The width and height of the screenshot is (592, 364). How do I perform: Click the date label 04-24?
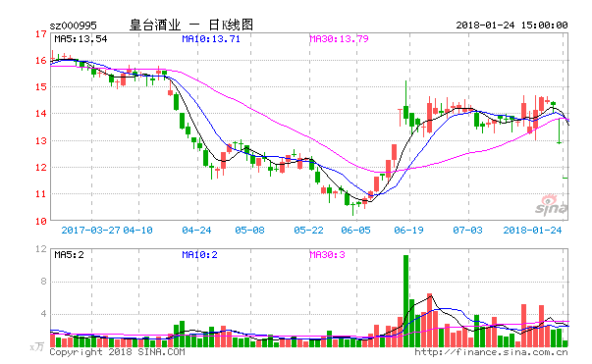pos(196,231)
